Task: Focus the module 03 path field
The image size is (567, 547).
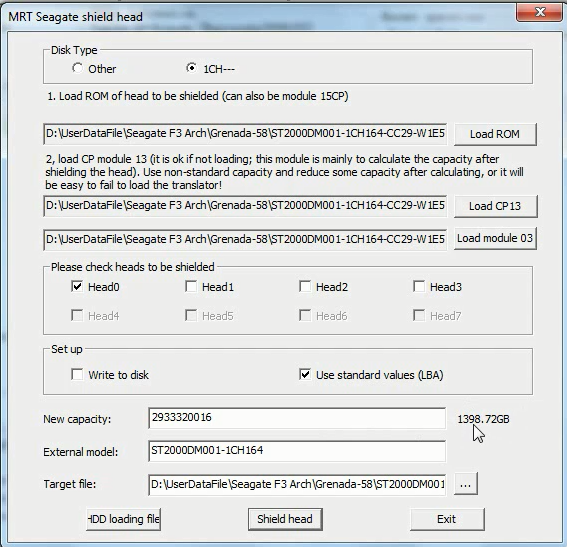Action: [x=245, y=239]
